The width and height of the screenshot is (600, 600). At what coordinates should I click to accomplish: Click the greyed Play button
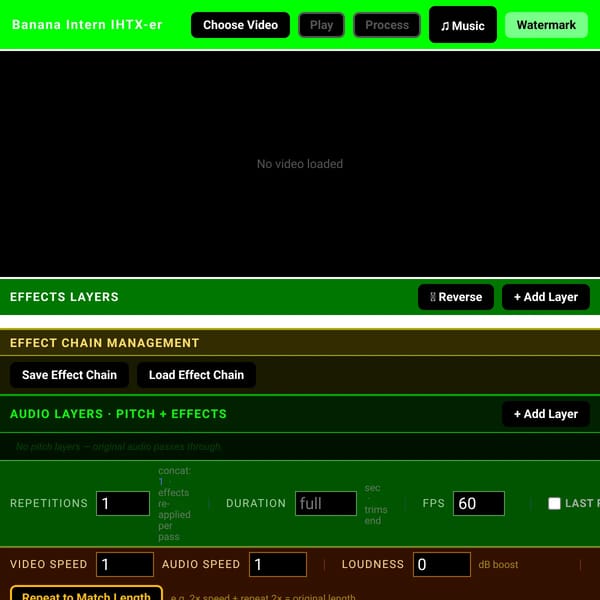(x=321, y=25)
